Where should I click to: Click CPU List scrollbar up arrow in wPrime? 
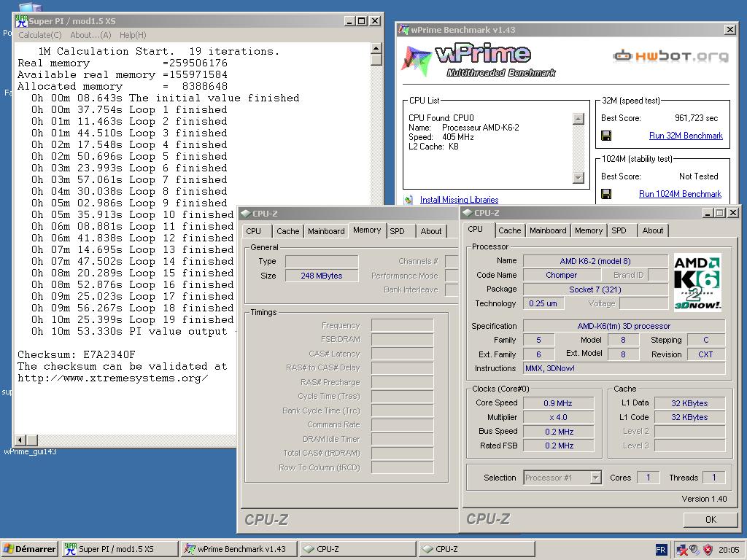[x=578, y=119]
